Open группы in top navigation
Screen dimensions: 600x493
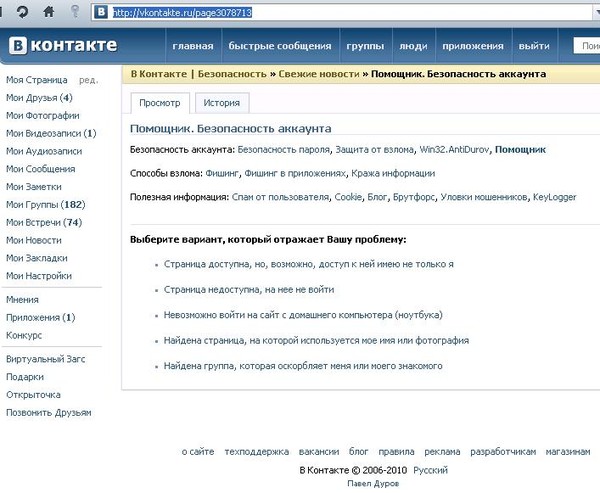point(365,46)
